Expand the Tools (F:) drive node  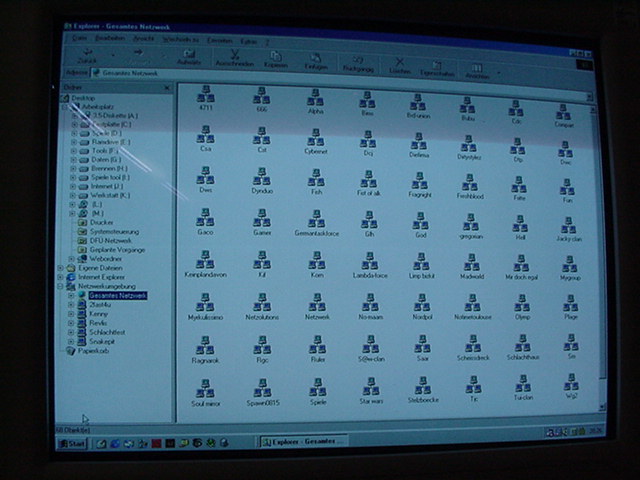(73, 151)
